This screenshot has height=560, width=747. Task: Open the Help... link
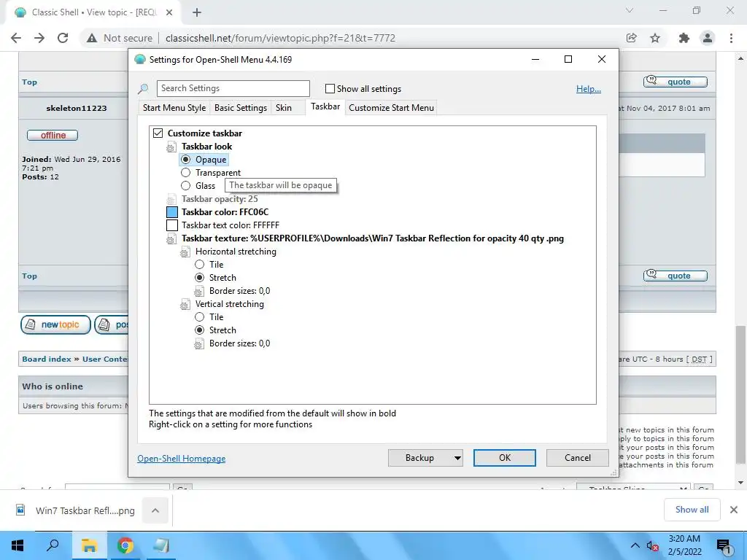click(x=589, y=89)
